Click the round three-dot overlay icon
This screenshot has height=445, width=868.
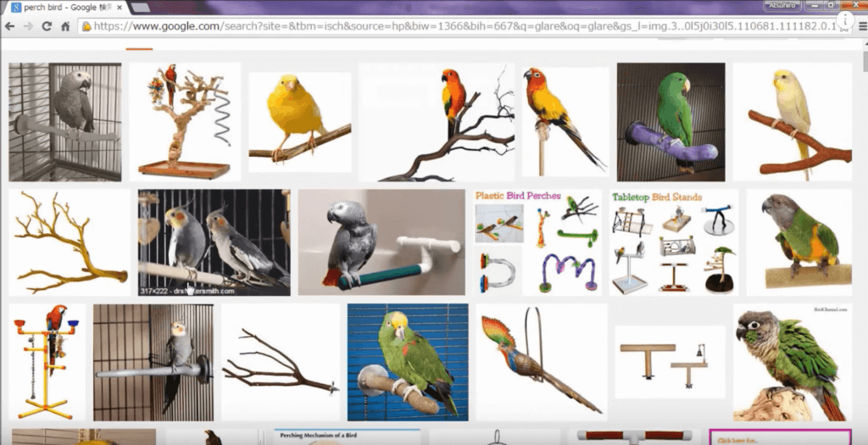(845, 17)
